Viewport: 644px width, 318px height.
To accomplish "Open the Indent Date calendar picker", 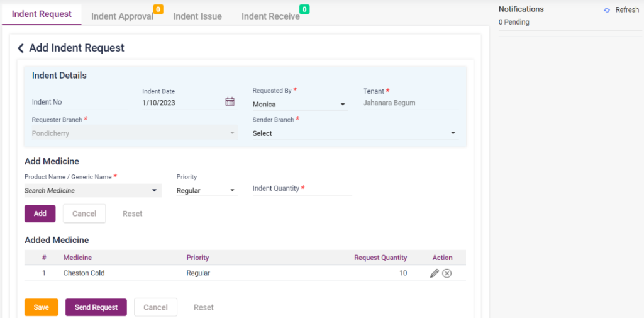I will pos(230,102).
